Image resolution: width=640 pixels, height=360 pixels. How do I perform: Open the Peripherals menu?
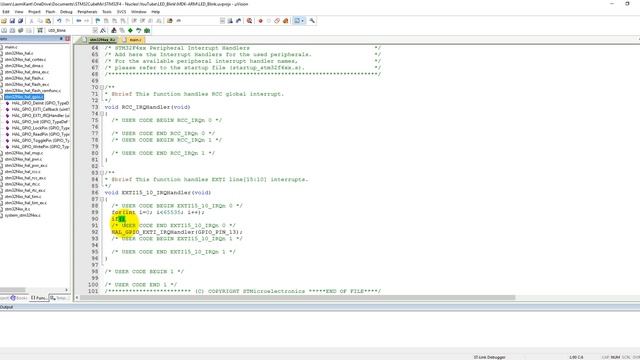87,12
